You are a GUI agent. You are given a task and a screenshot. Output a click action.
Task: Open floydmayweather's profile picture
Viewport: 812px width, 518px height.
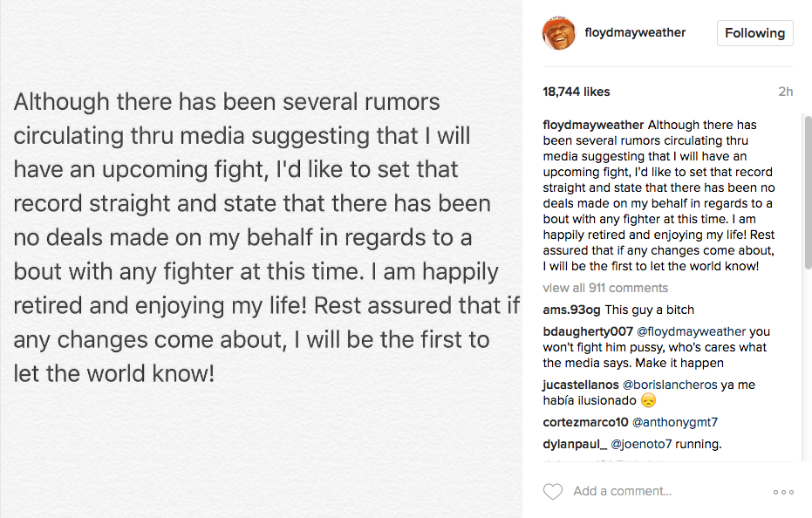coord(558,33)
